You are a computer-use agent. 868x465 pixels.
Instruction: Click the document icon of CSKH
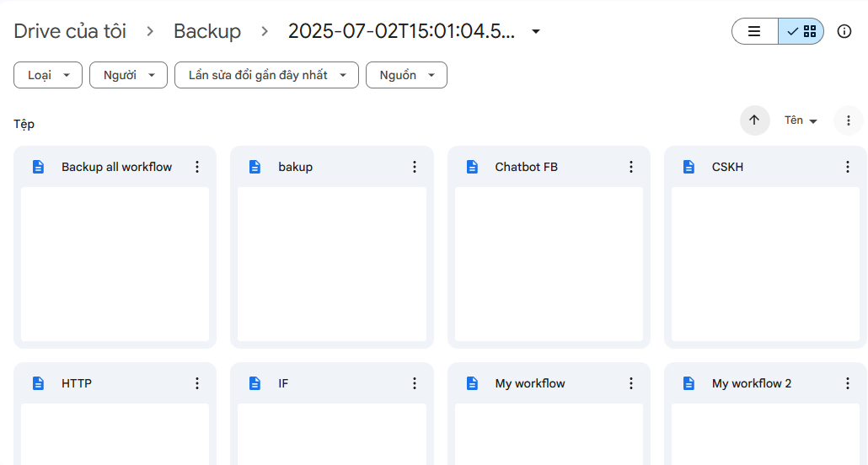(689, 167)
